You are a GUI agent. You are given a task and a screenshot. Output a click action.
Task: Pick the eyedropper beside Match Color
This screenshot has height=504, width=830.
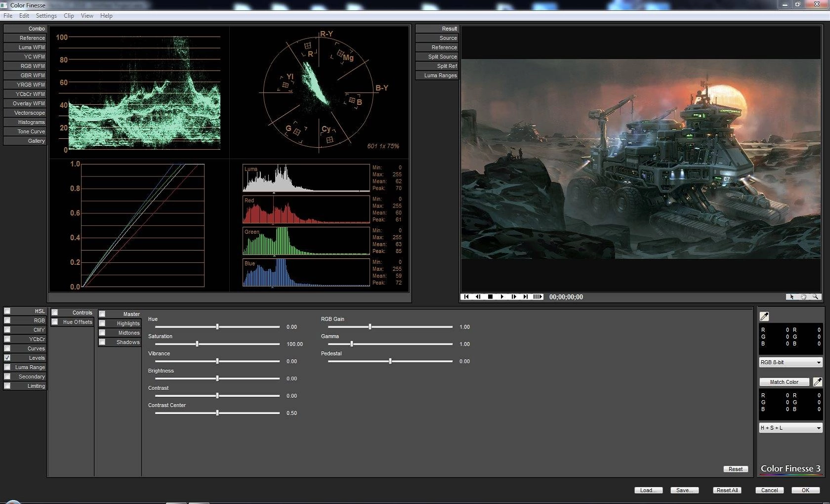coord(818,381)
